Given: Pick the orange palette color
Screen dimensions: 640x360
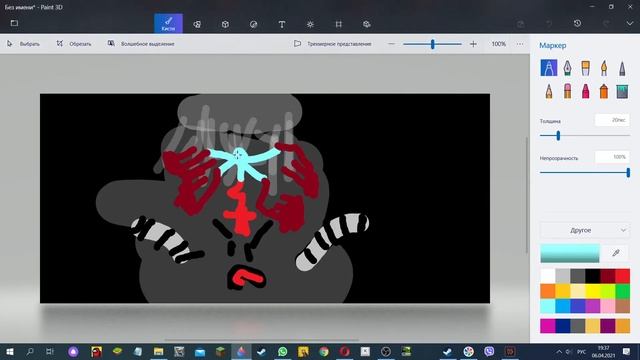Looking at the screenshot, I should click(548, 291).
